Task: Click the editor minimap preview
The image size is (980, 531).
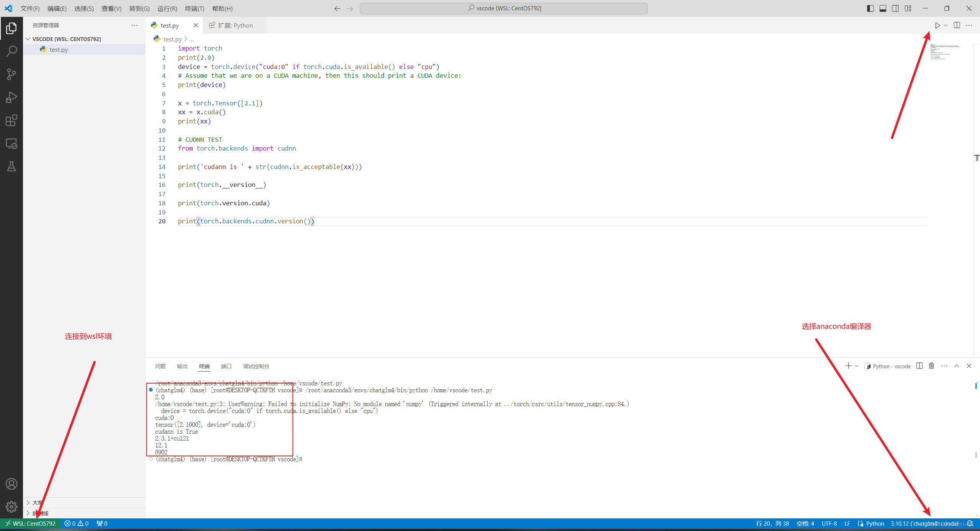Action: coord(946,52)
